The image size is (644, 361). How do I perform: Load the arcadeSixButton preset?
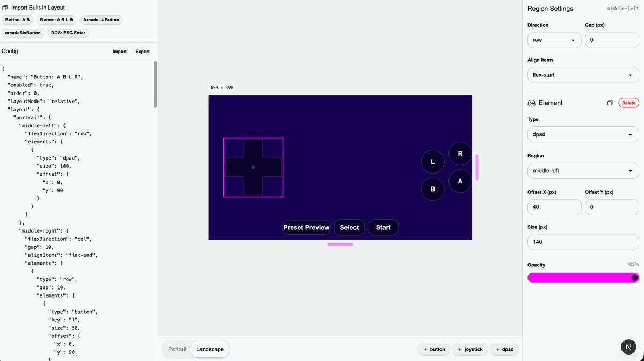(23, 33)
